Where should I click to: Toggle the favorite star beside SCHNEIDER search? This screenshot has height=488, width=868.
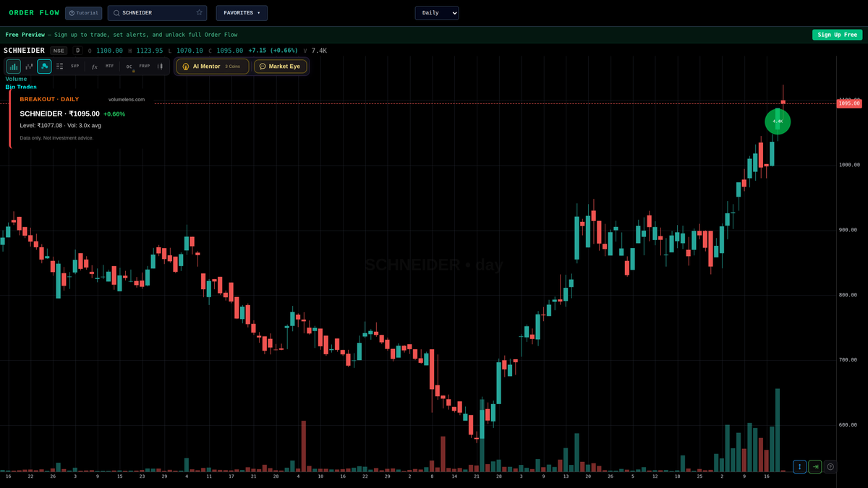click(199, 12)
